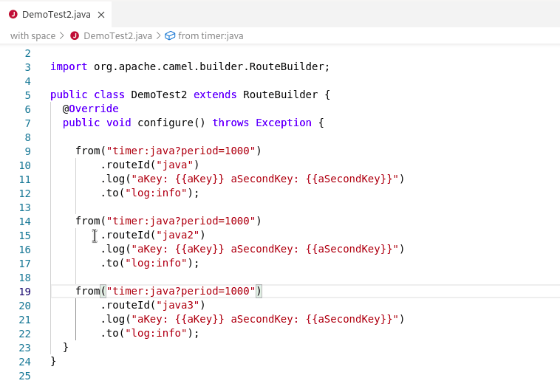Expand the DemoTest2.java breadcrumb item
Screen dimensions: 560x392
point(118,35)
